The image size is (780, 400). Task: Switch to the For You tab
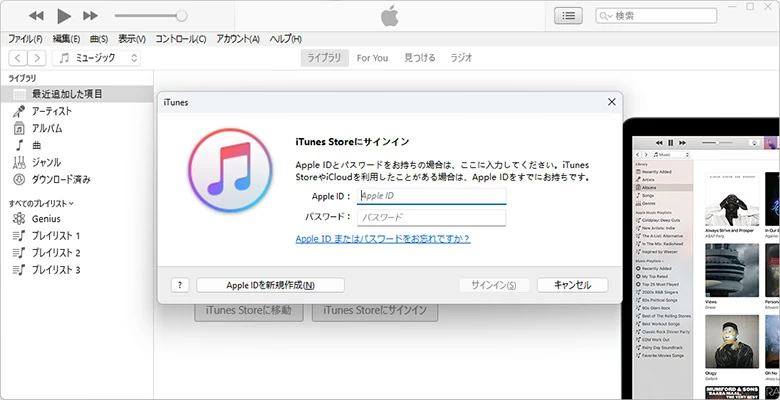pos(372,58)
